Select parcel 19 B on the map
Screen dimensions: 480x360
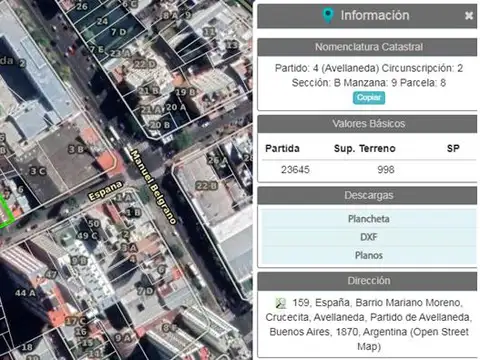[185, 92]
